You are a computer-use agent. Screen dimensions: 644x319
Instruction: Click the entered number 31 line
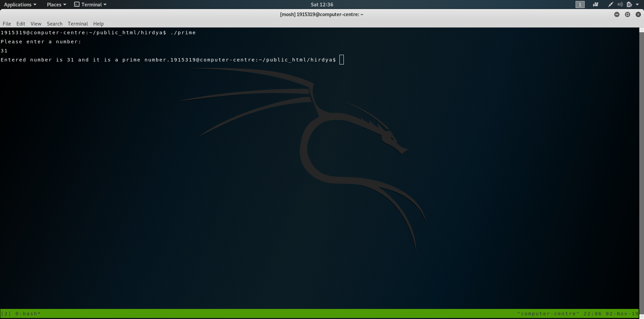4,51
